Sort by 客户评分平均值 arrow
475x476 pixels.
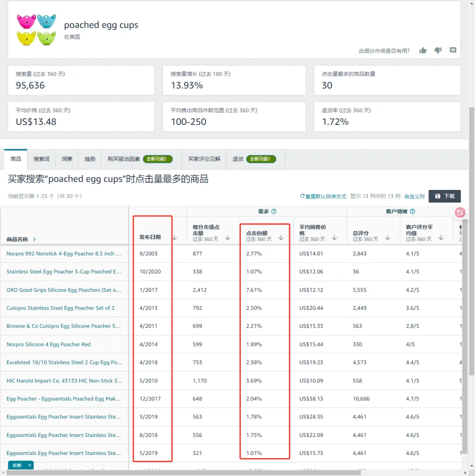pos(441,238)
